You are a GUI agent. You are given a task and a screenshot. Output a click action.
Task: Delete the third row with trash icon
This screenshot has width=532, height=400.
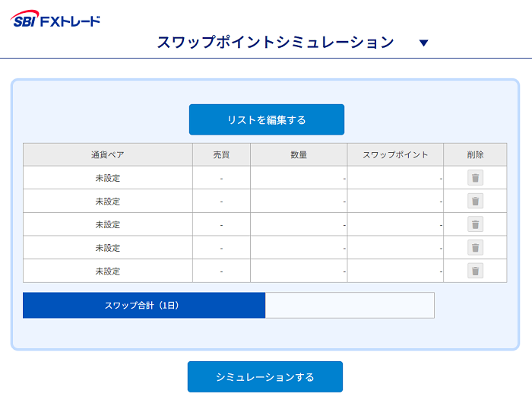(x=475, y=224)
